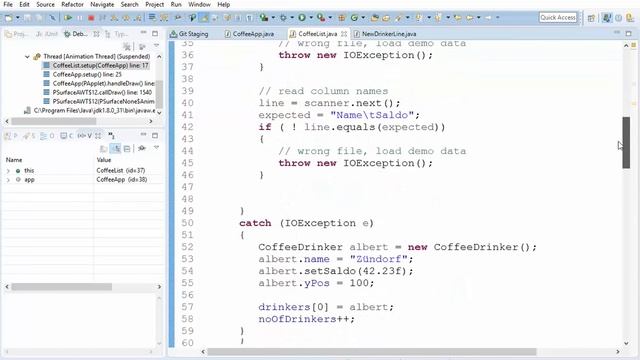640x360 pixels.
Task: Click 'noOfDrinkers++;' on line 58
Action: [x=306, y=319]
